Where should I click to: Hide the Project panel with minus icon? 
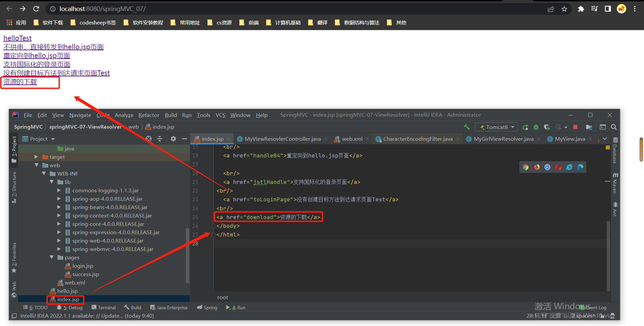tap(184, 139)
